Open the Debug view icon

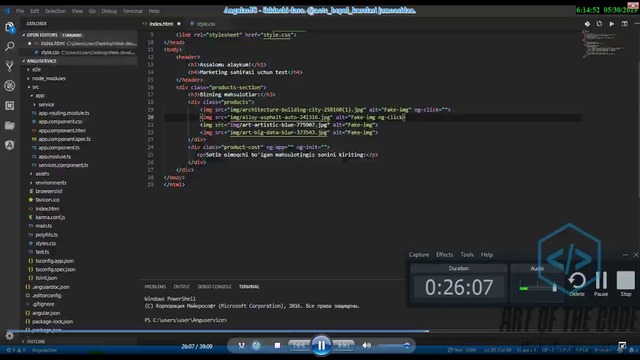pos(10,86)
